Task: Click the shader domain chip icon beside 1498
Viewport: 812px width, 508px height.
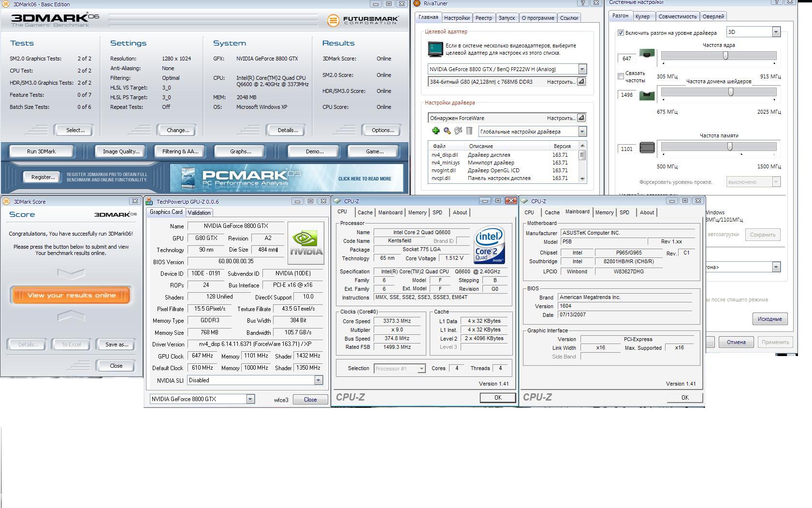Action: click(x=647, y=95)
